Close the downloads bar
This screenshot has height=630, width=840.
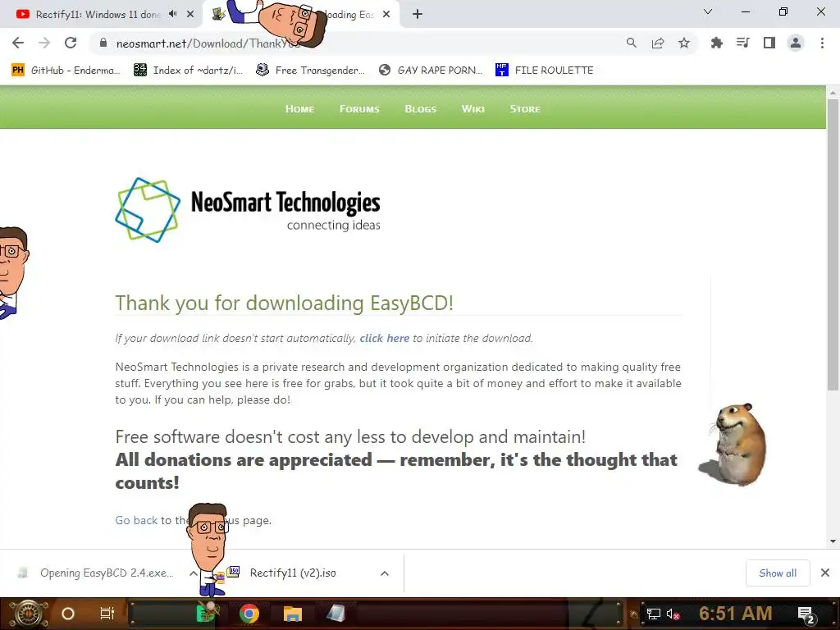(x=825, y=573)
